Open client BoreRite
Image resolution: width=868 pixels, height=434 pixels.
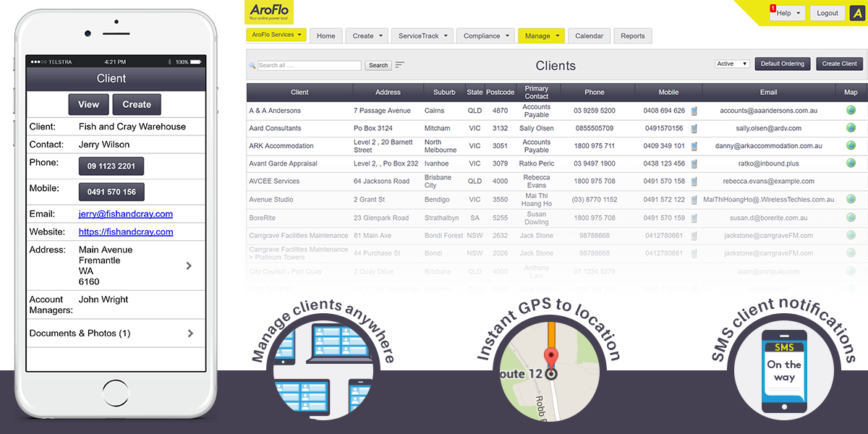(263, 218)
